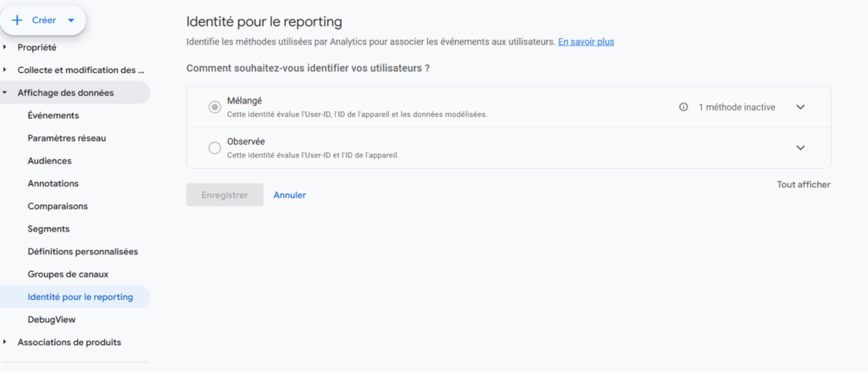
Task: Go to Audiences menu item
Action: [49, 161]
